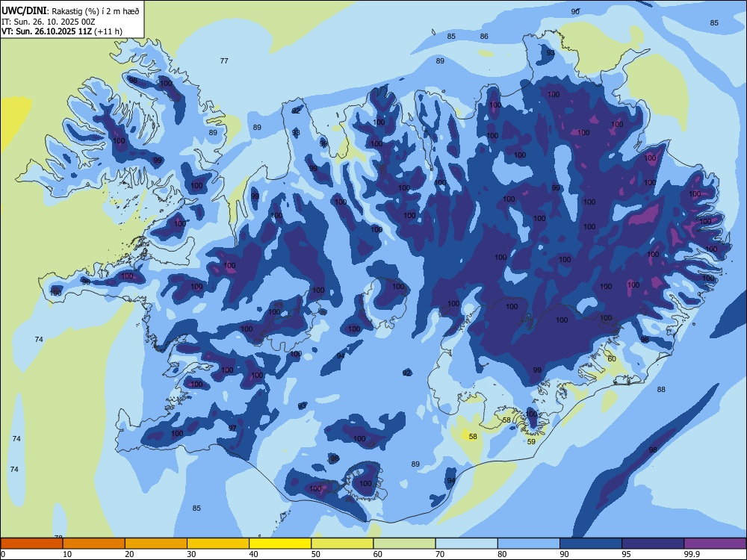Click the title "UWC/DINI: Rakastig (%) í 2 m hæð"

pyautogui.click(x=70, y=10)
